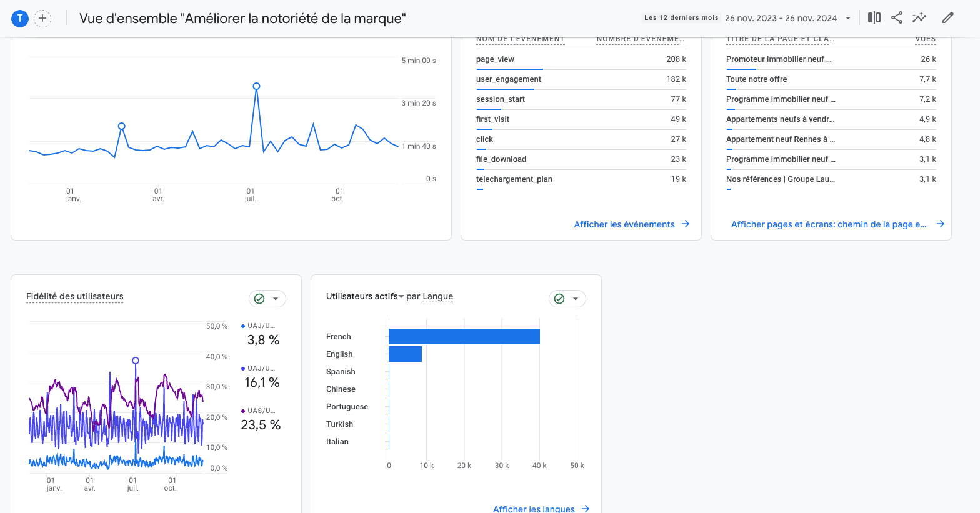Click the compare view icon in header

pyautogui.click(x=874, y=17)
